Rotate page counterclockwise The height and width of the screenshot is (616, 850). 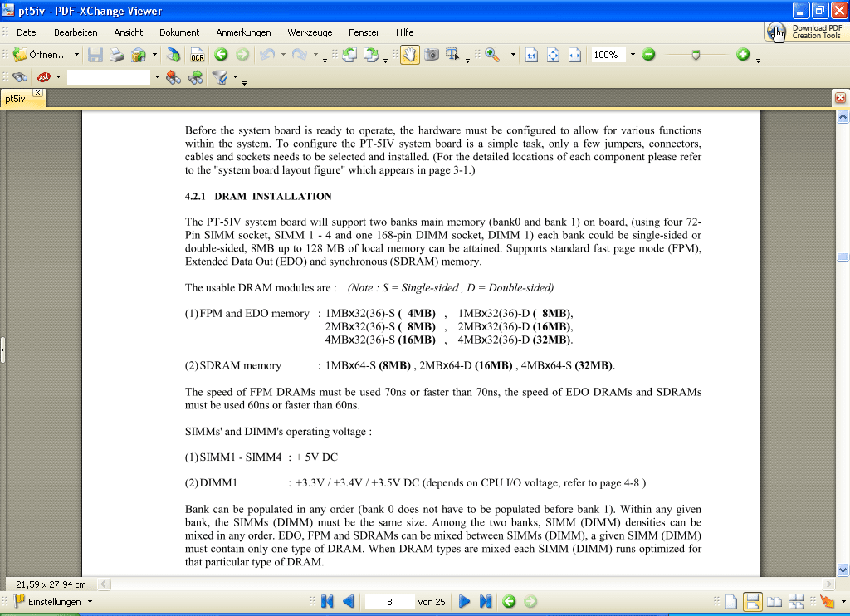click(349, 55)
